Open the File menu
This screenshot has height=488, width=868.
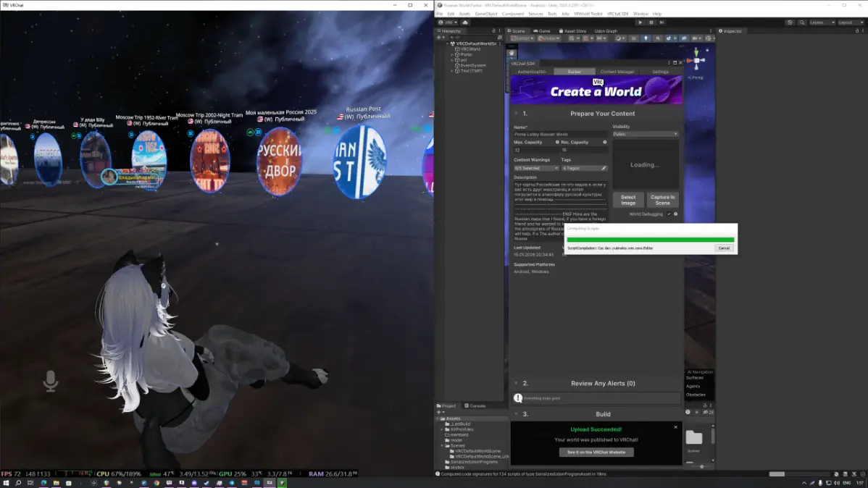click(x=440, y=14)
